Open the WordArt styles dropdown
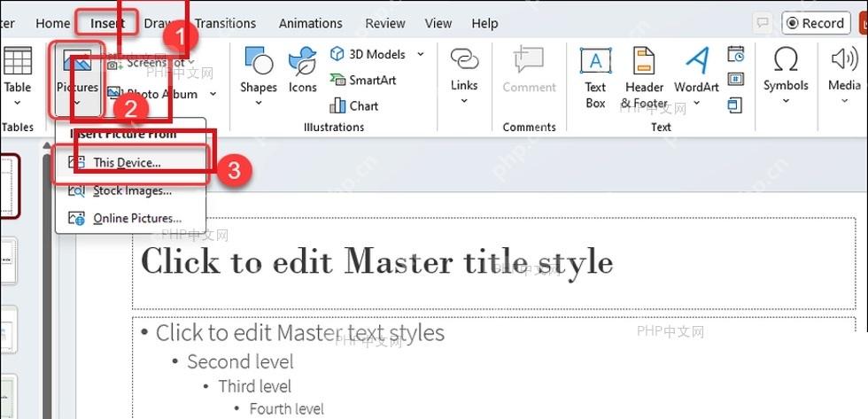The width and height of the screenshot is (868, 419). click(696, 77)
